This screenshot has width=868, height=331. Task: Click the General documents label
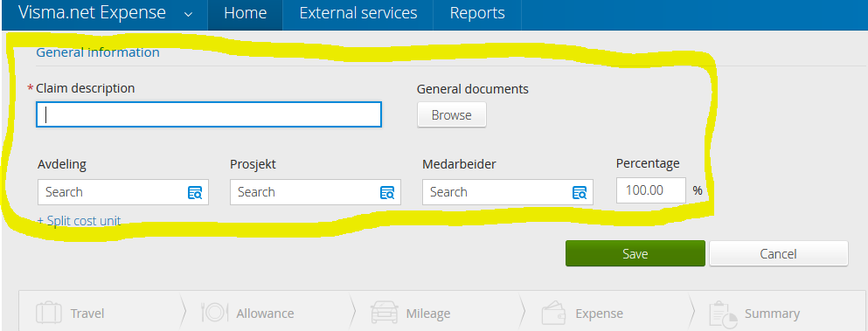(x=473, y=89)
